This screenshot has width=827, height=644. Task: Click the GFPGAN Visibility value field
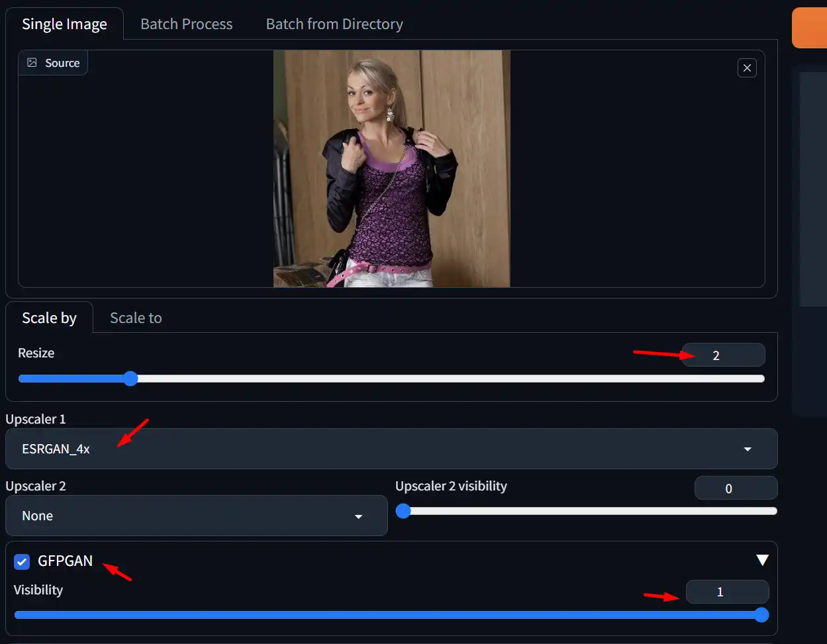(727, 592)
